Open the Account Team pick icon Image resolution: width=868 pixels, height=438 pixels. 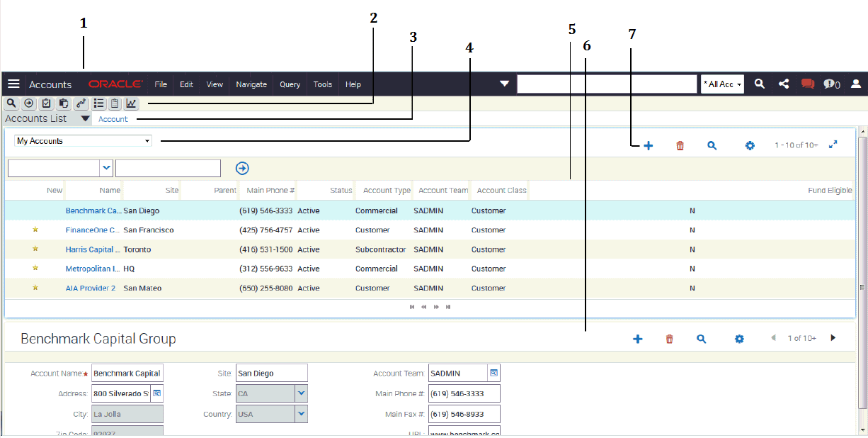click(x=493, y=373)
